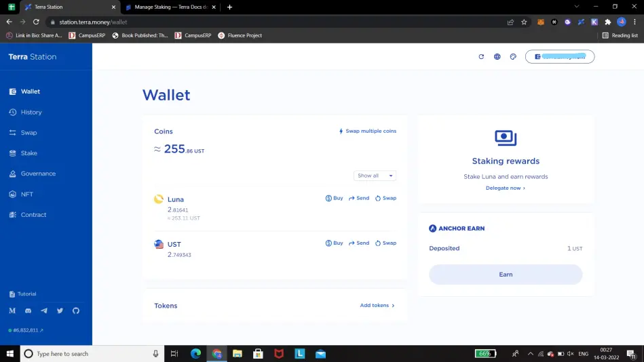Open the Windows Start menu

[x=10, y=353]
